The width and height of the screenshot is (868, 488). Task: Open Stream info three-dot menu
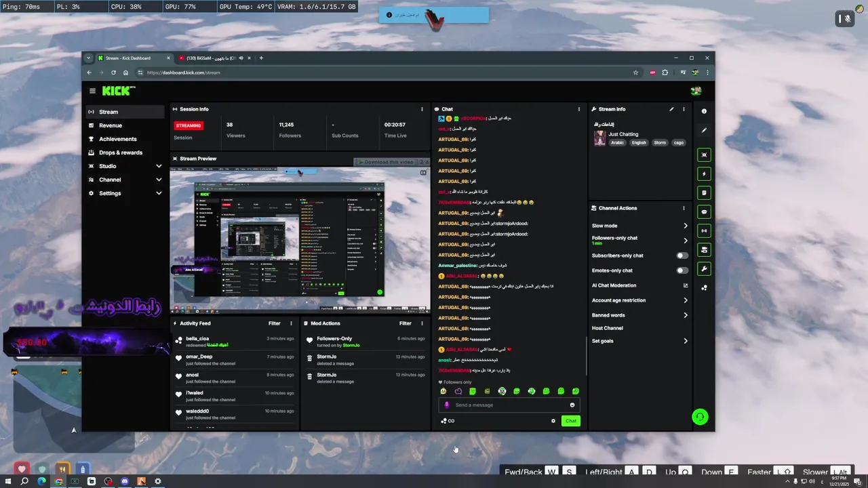(x=684, y=109)
